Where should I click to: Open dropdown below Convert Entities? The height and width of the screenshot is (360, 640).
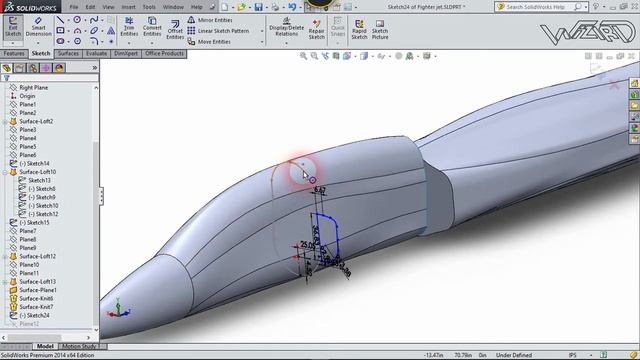(152, 43)
